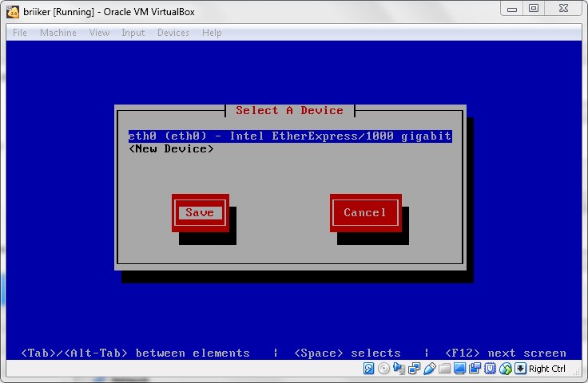This screenshot has height=383, width=588.
Task: Click the <F12> next screen hint
Action: coord(506,353)
